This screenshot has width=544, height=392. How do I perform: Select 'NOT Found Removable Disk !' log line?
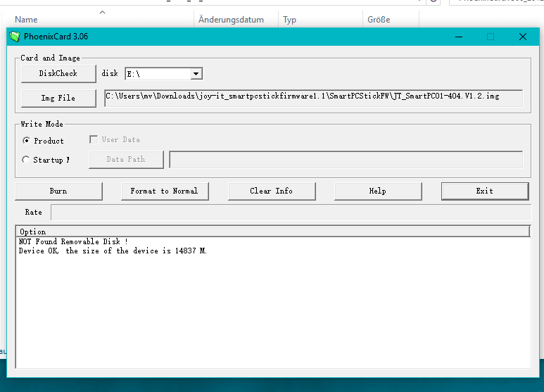click(73, 241)
